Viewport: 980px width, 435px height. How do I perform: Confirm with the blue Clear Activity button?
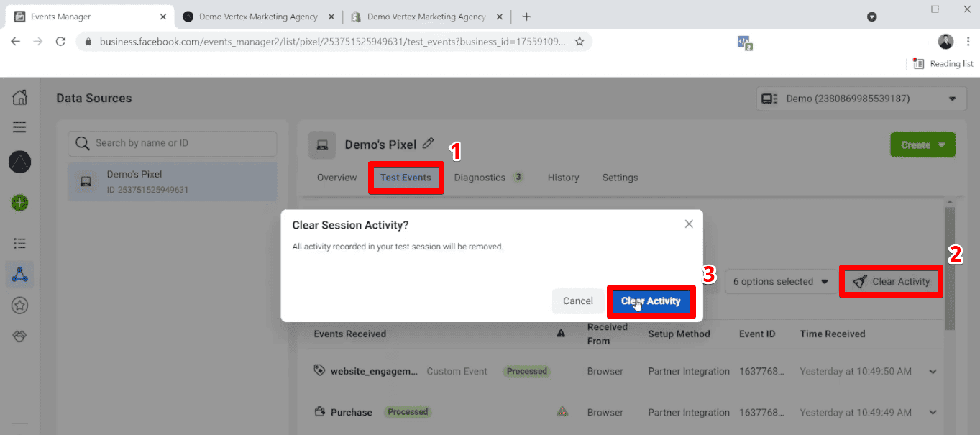pyautogui.click(x=651, y=301)
